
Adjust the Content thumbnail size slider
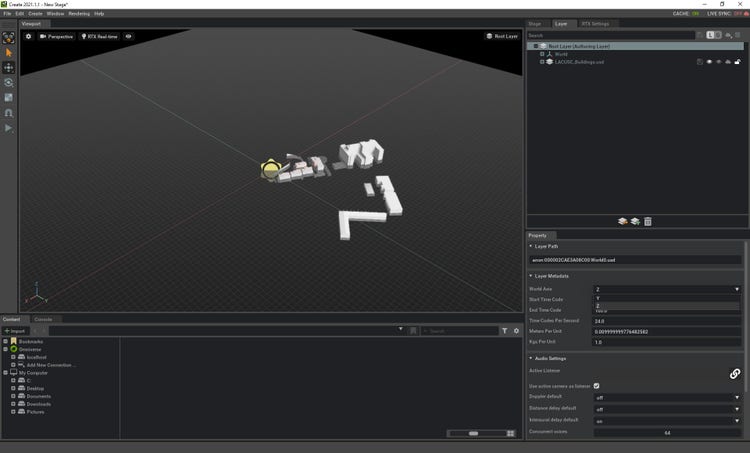point(474,433)
